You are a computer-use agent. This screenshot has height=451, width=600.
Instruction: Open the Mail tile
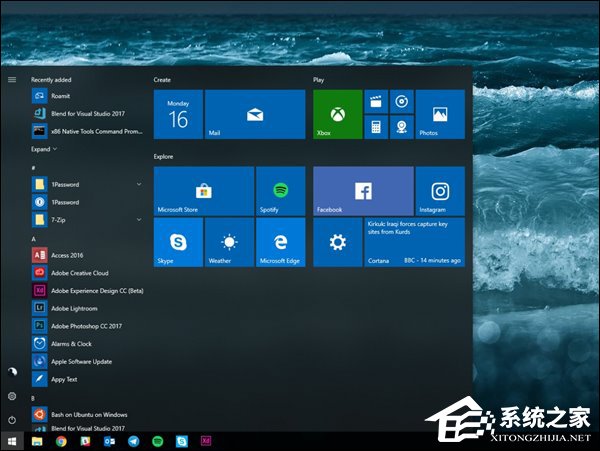(x=255, y=114)
